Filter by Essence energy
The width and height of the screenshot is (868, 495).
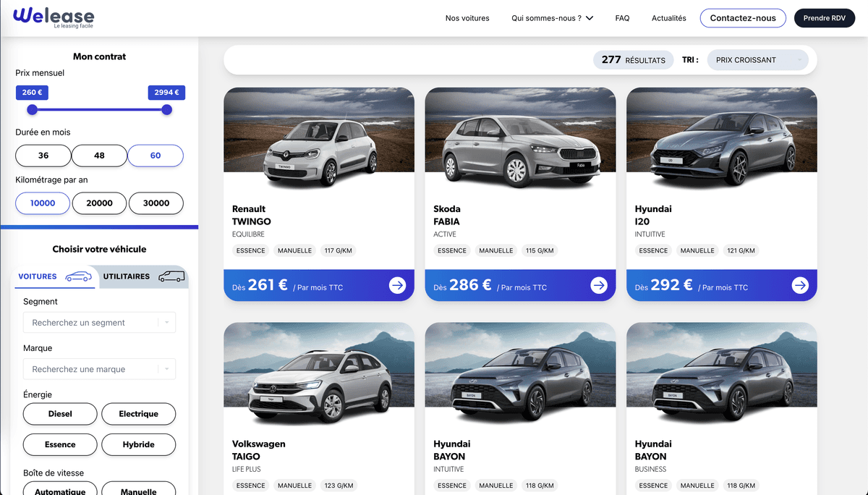[60, 444]
